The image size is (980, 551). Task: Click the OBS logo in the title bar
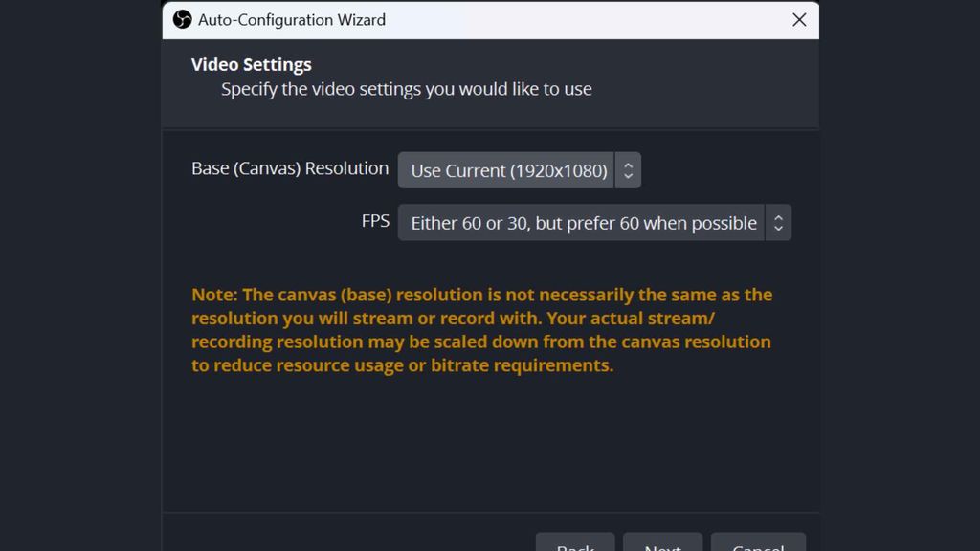click(182, 19)
